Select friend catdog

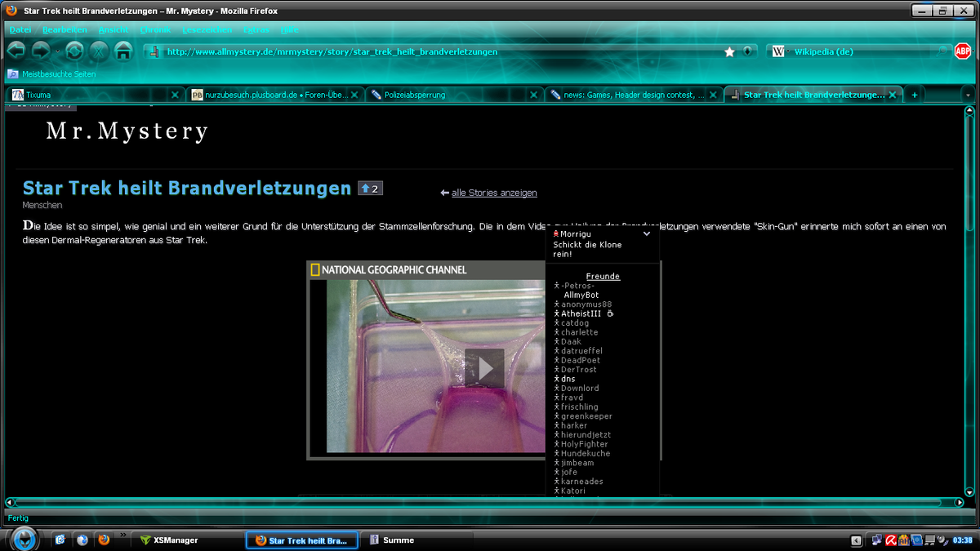[x=575, y=323]
